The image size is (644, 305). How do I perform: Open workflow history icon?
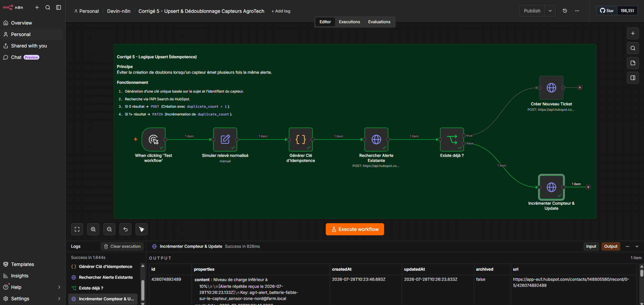[x=565, y=11]
